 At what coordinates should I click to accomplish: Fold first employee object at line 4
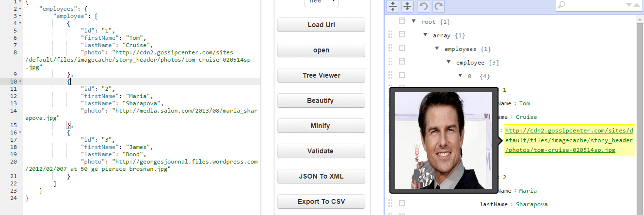(x=21, y=23)
